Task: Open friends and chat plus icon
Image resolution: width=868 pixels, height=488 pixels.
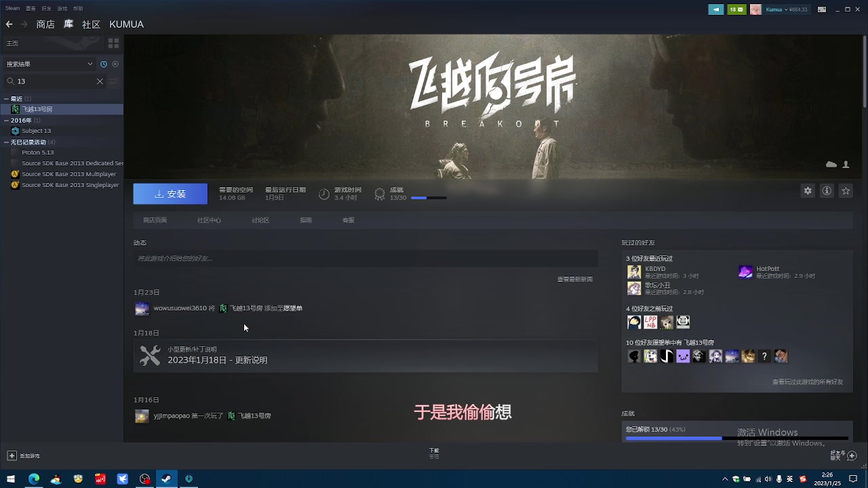Action: pyautogui.click(x=852, y=455)
